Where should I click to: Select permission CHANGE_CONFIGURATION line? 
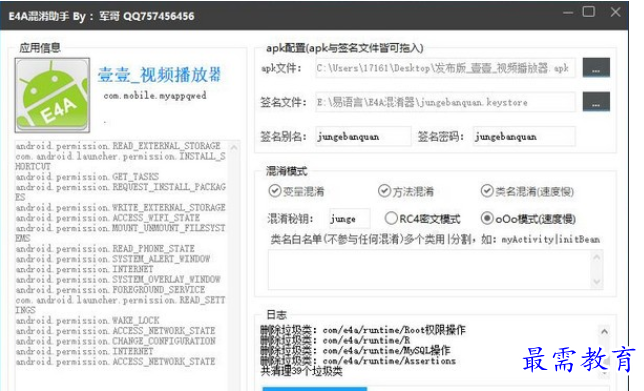116,341
